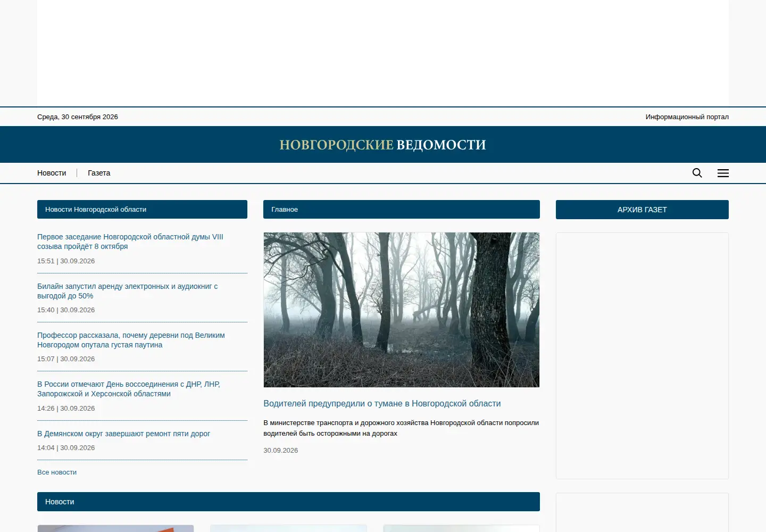Open the Новости menu item
Viewport: 766px width, 532px height.
[x=52, y=173]
